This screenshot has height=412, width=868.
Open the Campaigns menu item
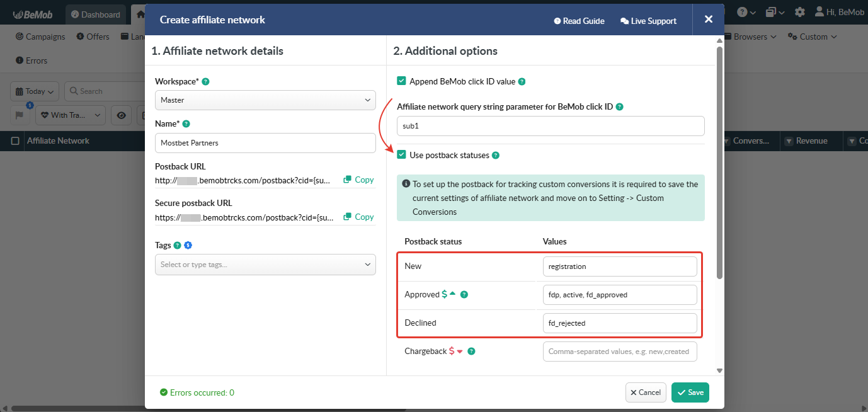pos(40,37)
